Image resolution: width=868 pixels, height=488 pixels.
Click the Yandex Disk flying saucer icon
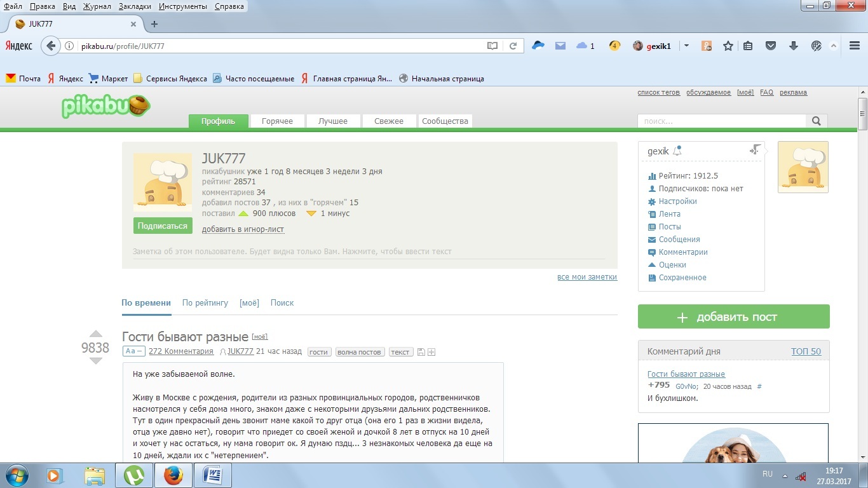pos(538,46)
